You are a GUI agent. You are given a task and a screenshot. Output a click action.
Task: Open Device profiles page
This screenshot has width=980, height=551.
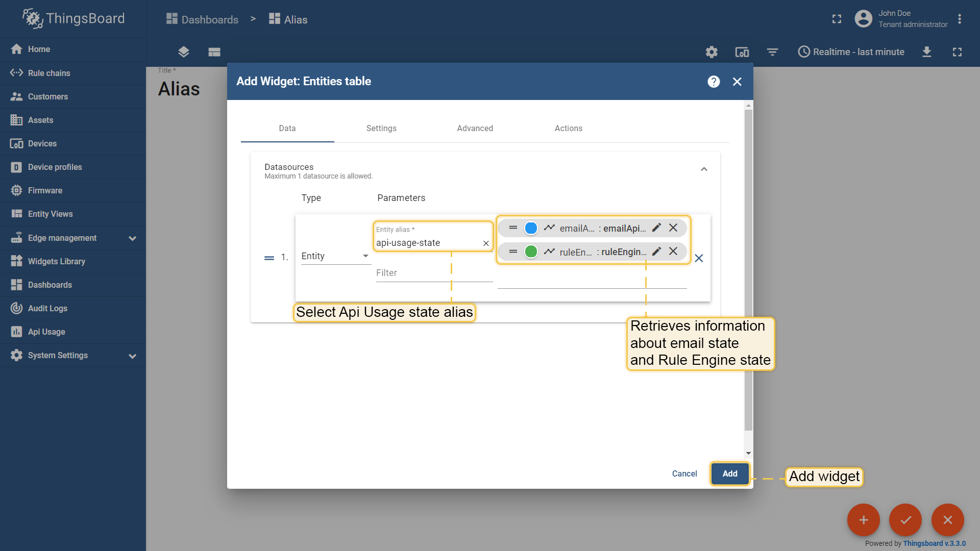point(72,167)
